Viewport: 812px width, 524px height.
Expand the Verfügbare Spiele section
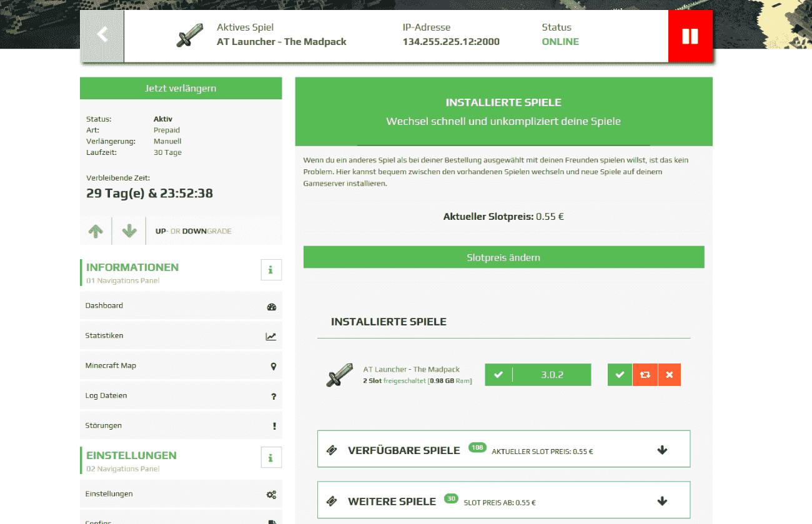(503, 449)
